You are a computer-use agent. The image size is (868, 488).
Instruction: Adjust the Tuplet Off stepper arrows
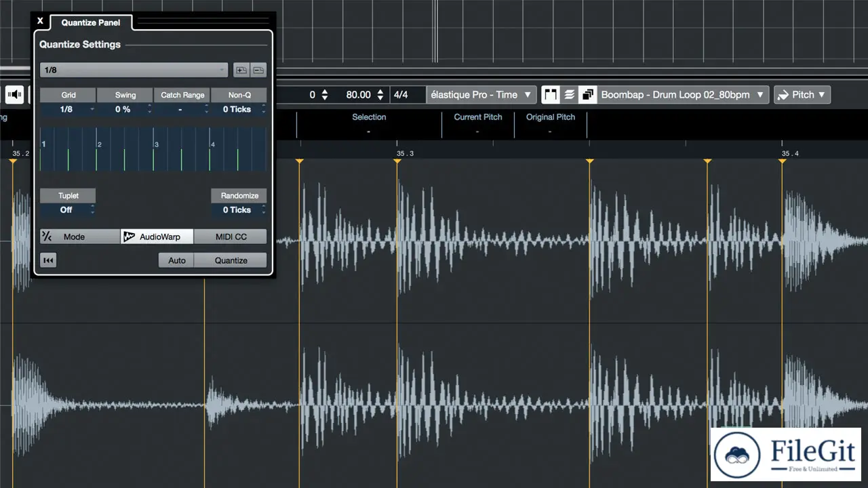tap(92, 210)
